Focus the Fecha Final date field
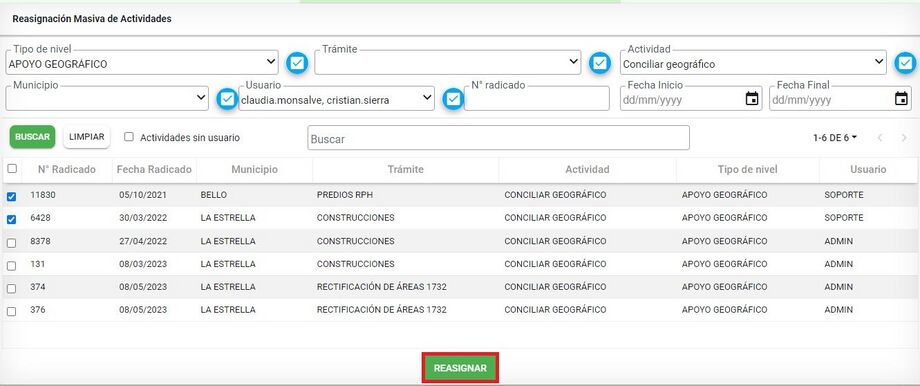 click(x=840, y=98)
